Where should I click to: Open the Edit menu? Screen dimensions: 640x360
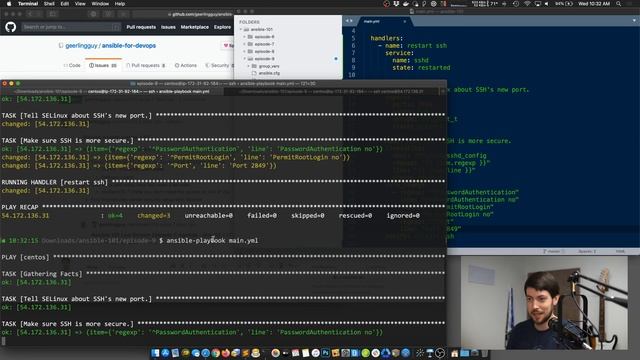click(x=64, y=4)
